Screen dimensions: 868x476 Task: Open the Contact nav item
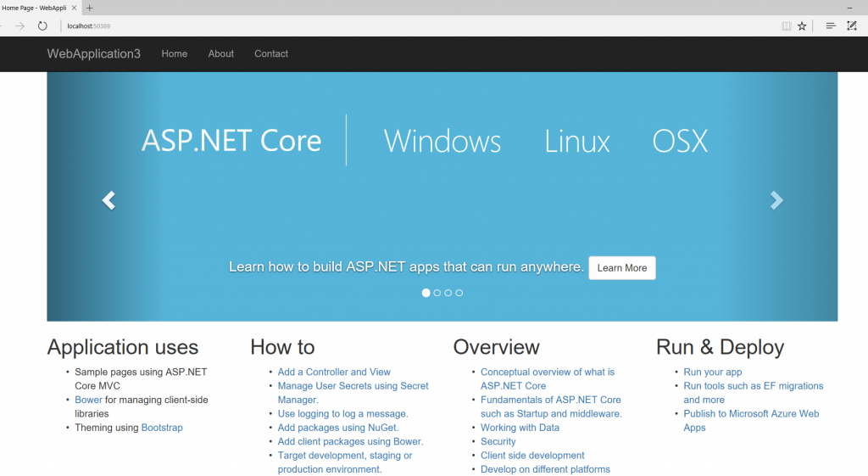point(271,53)
